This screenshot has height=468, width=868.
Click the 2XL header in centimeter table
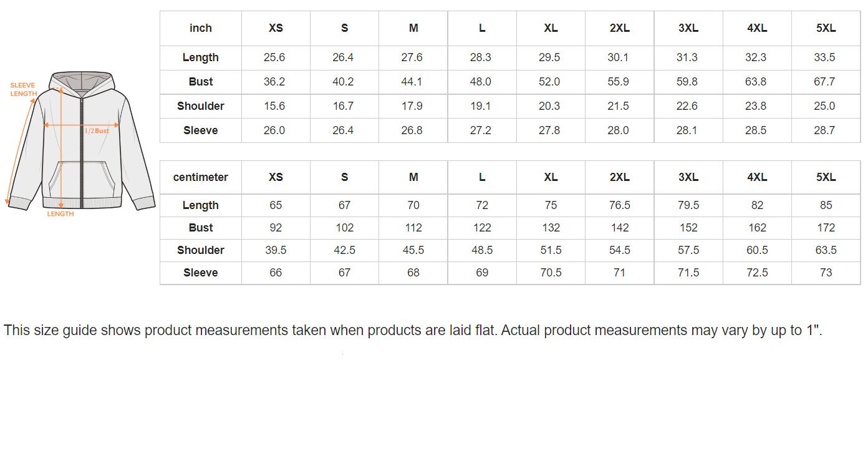[x=619, y=177]
